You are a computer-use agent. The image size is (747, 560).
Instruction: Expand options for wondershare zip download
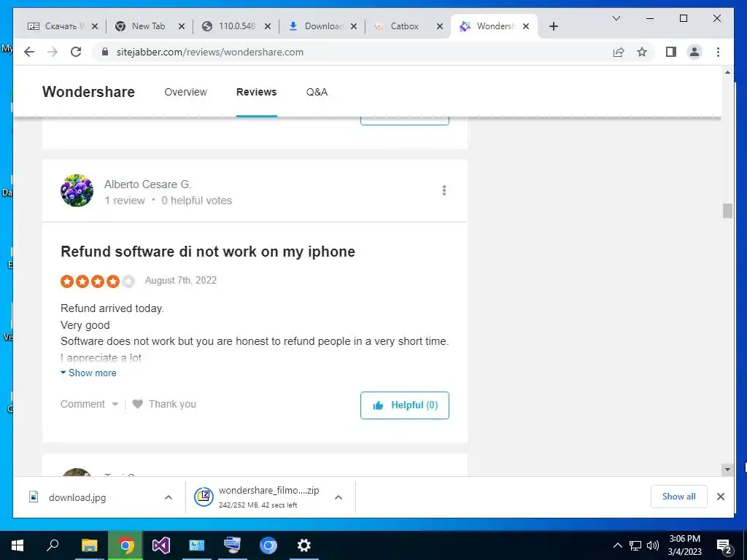point(338,497)
